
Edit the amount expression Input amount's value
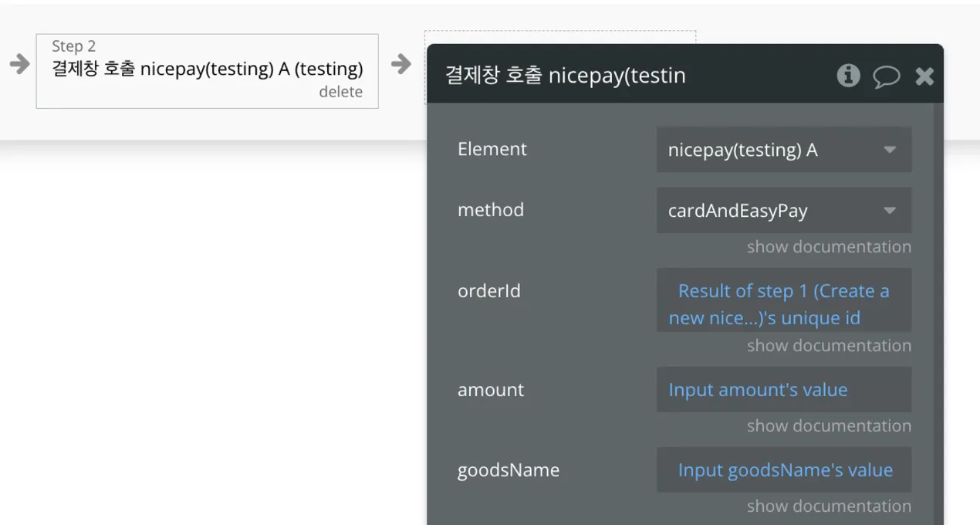pos(783,390)
